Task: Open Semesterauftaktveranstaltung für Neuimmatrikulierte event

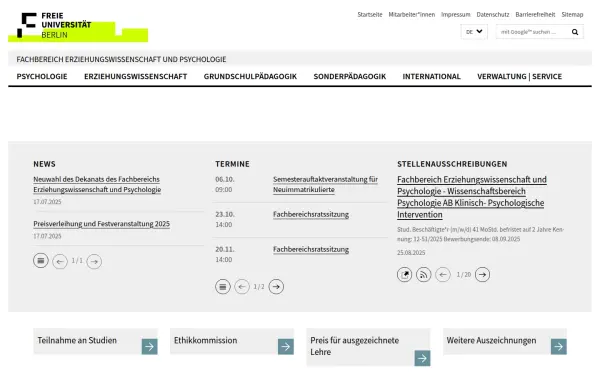Action: tap(325, 184)
